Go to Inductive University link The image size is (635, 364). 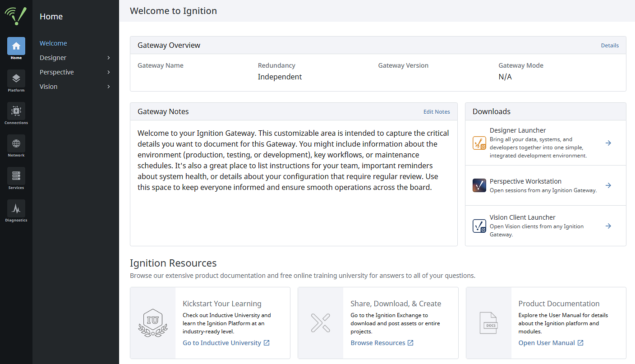click(x=222, y=343)
